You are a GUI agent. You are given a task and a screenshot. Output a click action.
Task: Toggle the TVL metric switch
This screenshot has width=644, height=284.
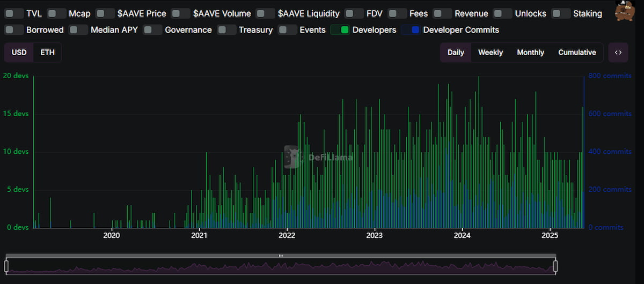tap(14, 13)
